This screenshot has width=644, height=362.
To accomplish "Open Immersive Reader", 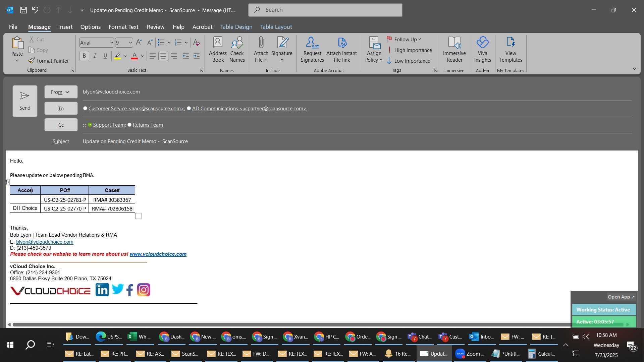I will (x=454, y=50).
